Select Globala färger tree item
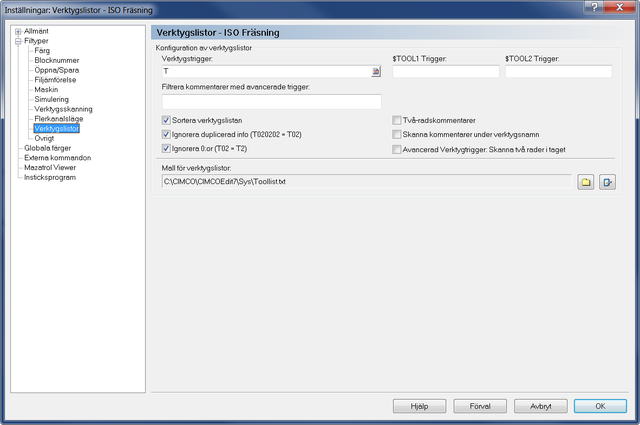The image size is (640, 425). point(47,148)
